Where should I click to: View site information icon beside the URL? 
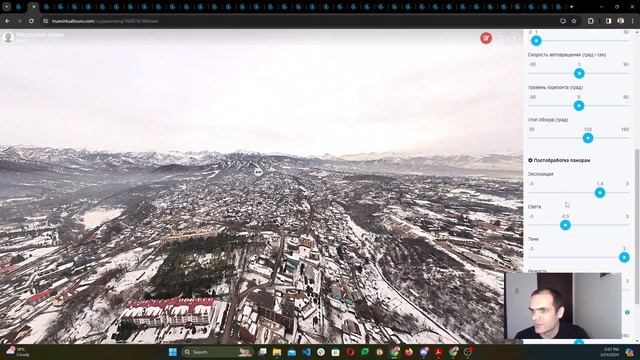pos(46,21)
